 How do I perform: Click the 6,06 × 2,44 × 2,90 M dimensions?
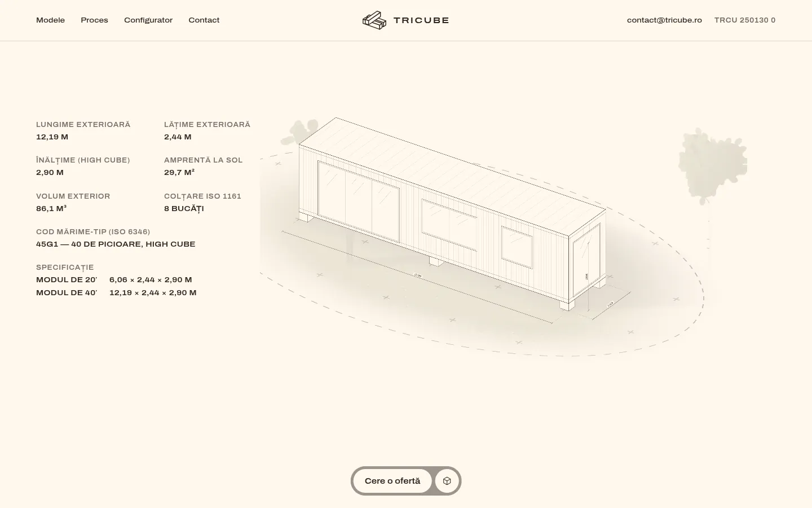tap(151, 280)
